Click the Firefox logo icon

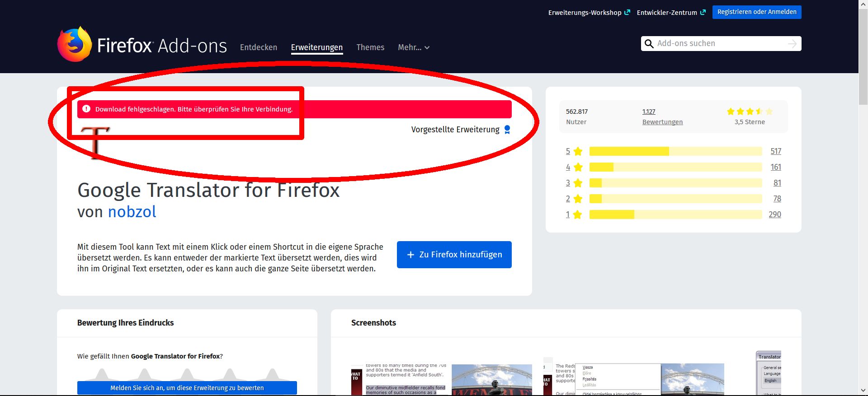(75, 44)
